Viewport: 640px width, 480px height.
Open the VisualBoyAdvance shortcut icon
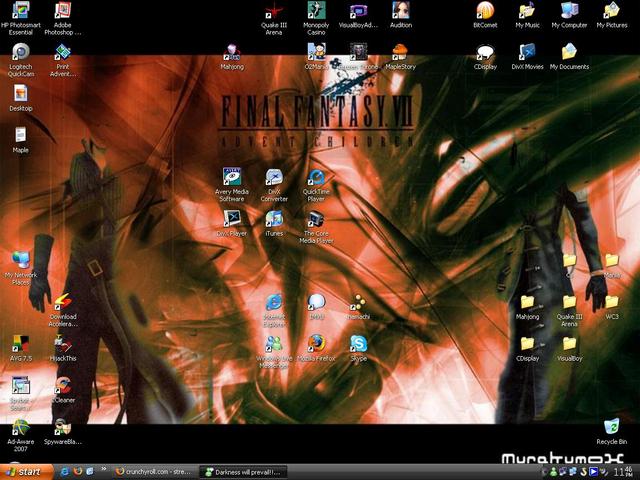pos(358,15)
